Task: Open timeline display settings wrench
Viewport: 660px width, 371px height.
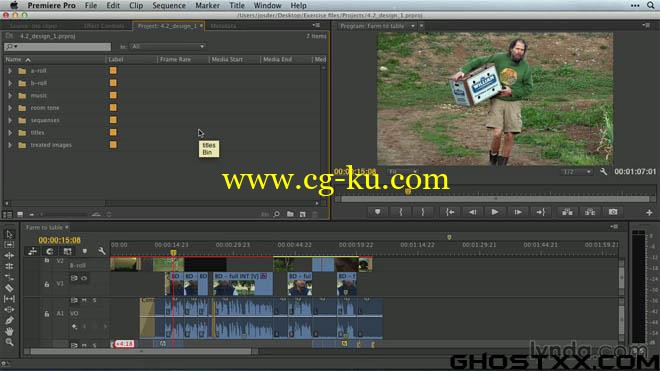Action: pyautogui.click(x=102, y=251)
